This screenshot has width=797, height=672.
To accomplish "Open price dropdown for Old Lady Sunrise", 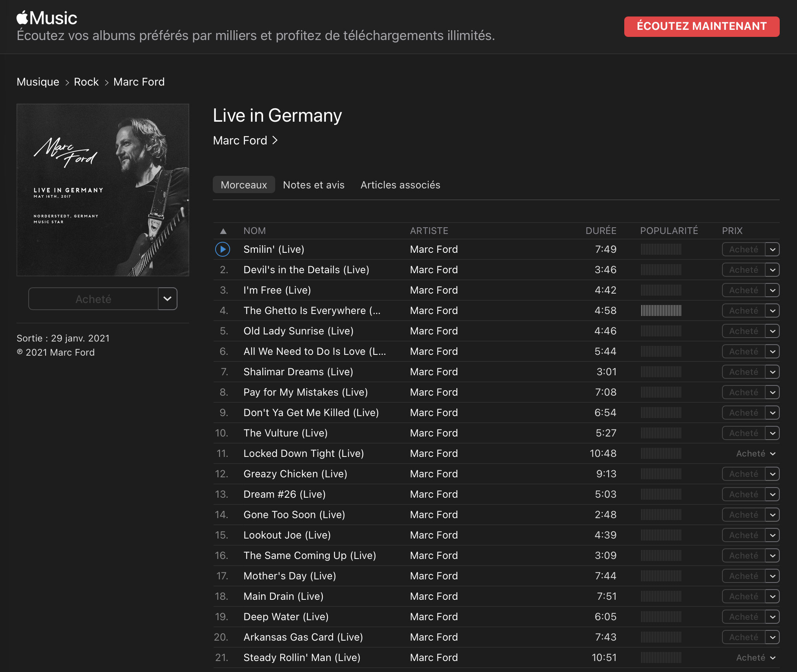I will (772, 331).
